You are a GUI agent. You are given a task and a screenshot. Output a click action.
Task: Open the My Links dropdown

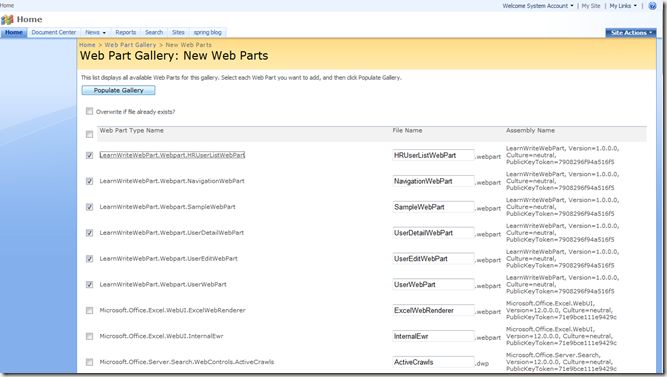(x=623, y=6)
